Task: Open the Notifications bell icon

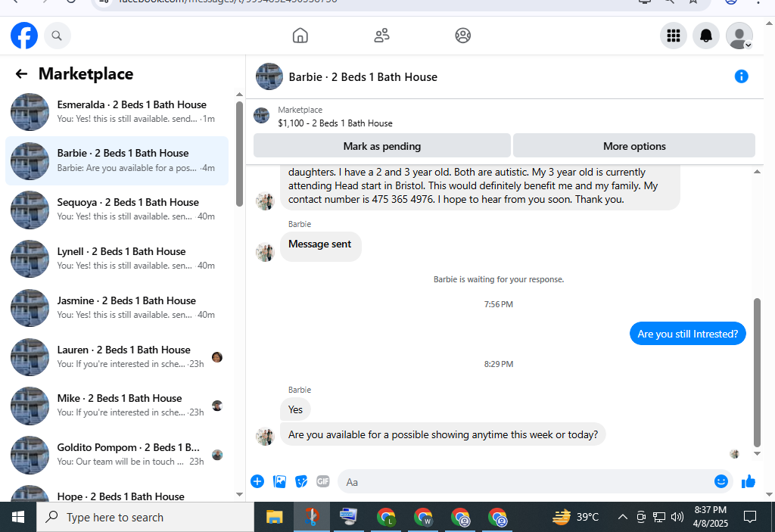Action: coord(706,36)
